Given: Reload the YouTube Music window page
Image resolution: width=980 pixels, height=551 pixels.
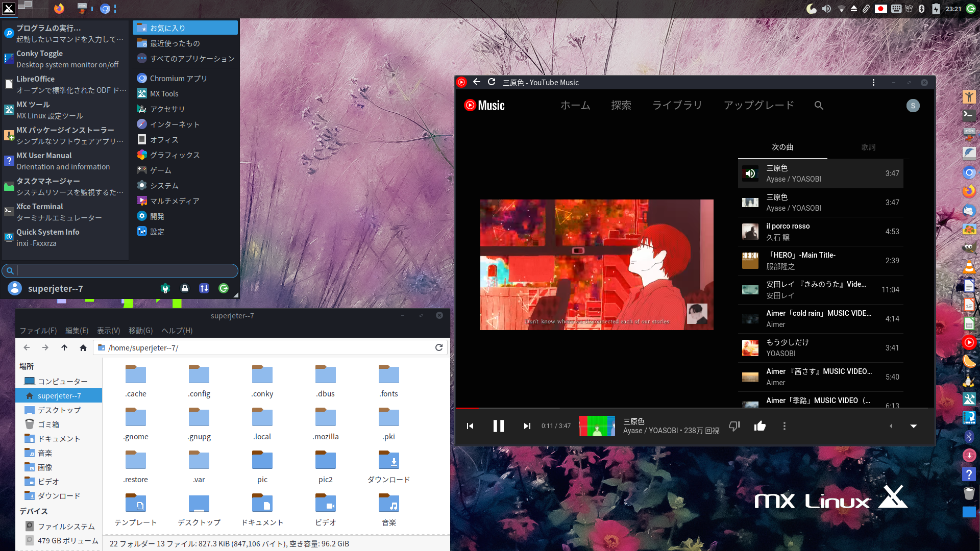Looking at the screenshot, I should point(492,82).
